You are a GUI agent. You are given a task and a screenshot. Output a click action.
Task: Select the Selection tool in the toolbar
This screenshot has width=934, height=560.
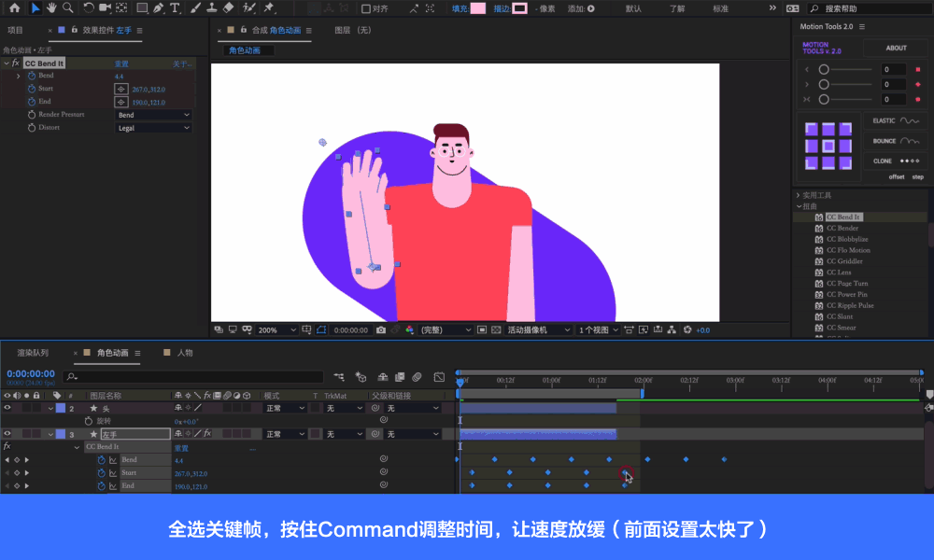pyautogui.click(x=35, y=8)
